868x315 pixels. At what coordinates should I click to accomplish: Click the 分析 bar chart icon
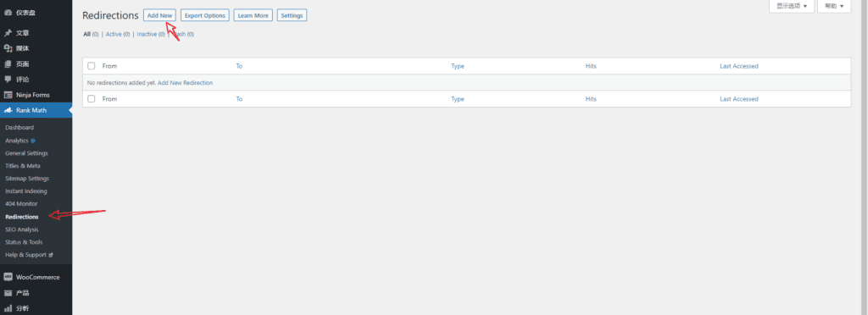(8, 308)
